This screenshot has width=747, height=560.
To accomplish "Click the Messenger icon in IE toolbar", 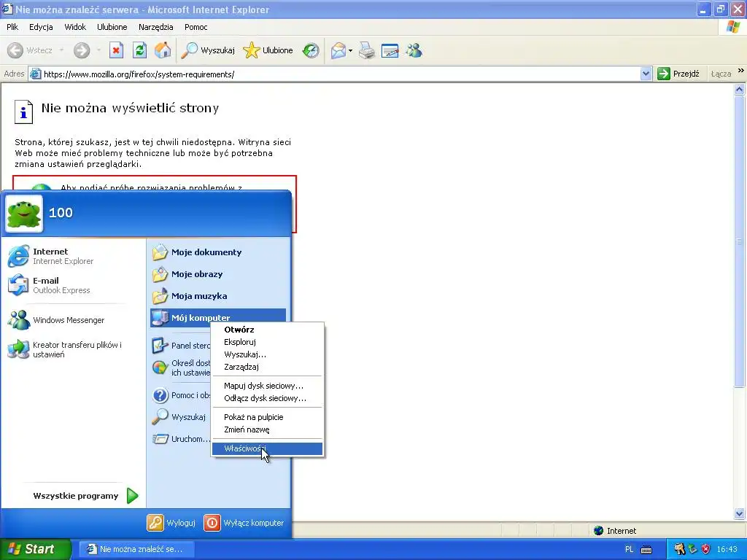I will (414, 50).
